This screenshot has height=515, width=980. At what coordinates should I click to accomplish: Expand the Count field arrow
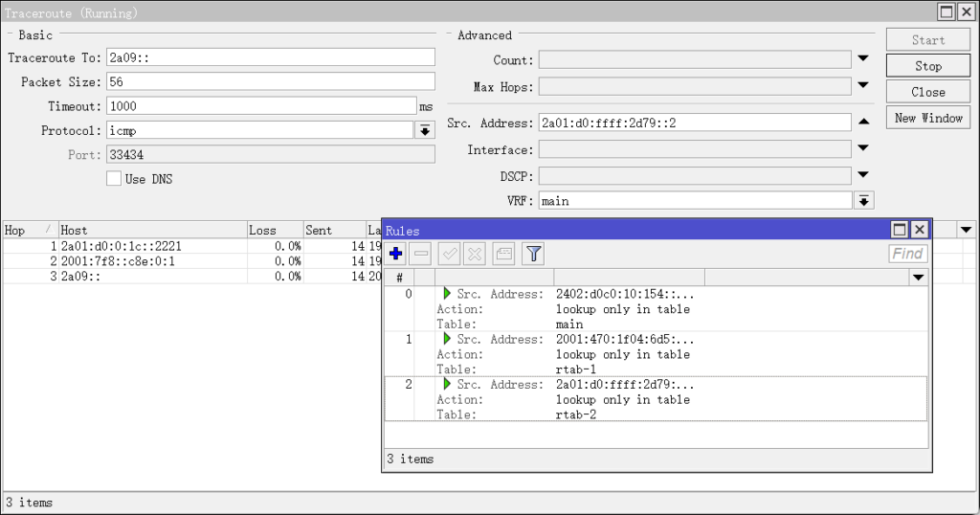click(863, 58)
